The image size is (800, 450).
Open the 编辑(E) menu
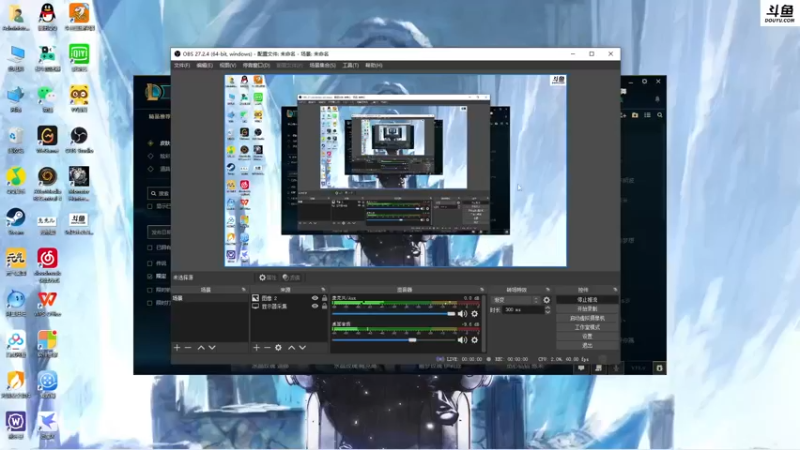(x=205, y=65)
